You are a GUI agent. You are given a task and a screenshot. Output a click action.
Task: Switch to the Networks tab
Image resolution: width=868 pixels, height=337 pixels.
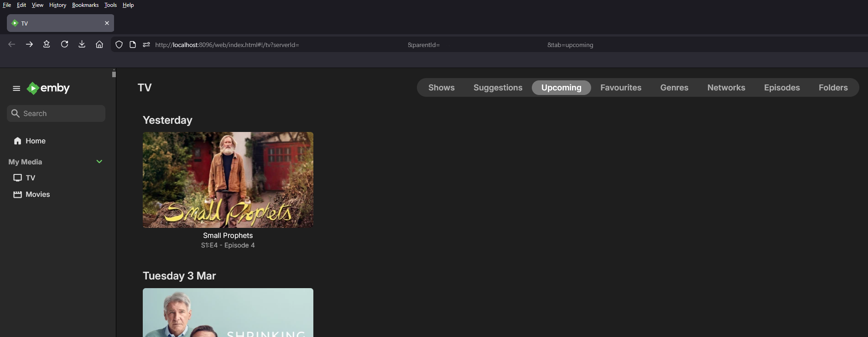(726, 88)
